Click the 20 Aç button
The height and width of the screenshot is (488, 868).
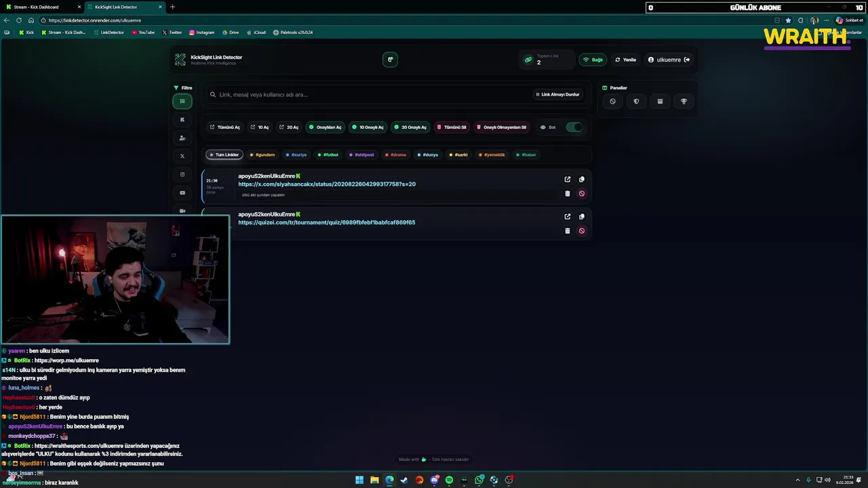(x=289, y=127)
